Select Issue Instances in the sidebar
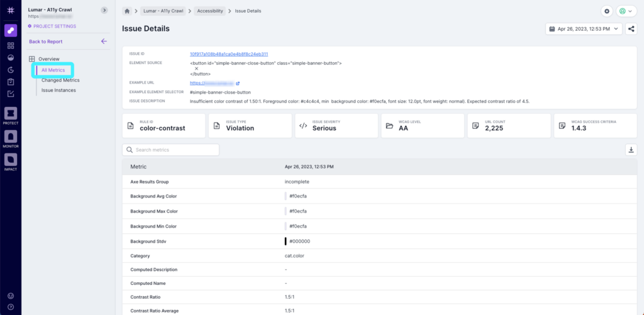The width and height of the screenshot is (644, 315). coord(58,91)
